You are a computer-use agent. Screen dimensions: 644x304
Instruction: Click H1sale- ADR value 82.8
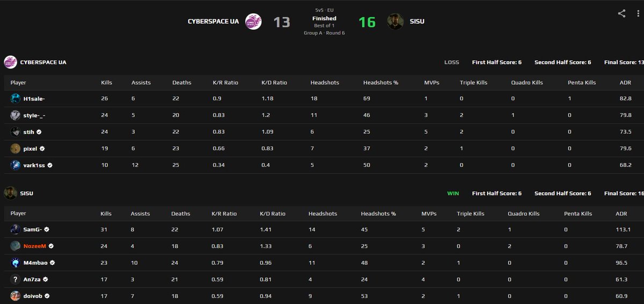[x=625, y=99]
